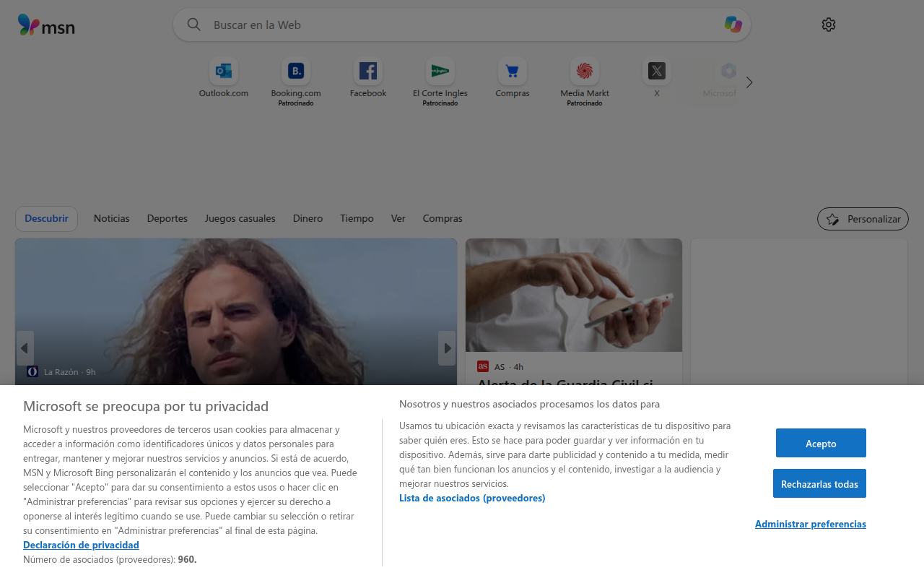Open the Facebook shortcut icon

pyautogui.click(x=368, y=71)
